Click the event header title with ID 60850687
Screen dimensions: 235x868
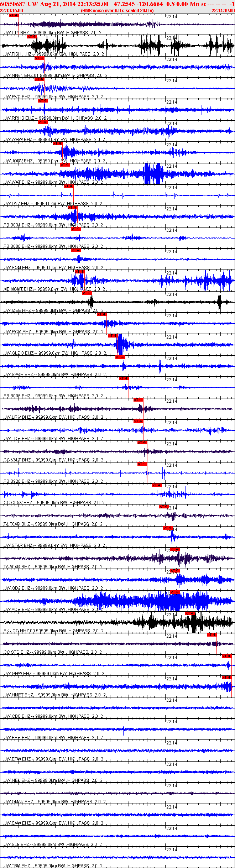pyautogui.click(x=117, y=4)
